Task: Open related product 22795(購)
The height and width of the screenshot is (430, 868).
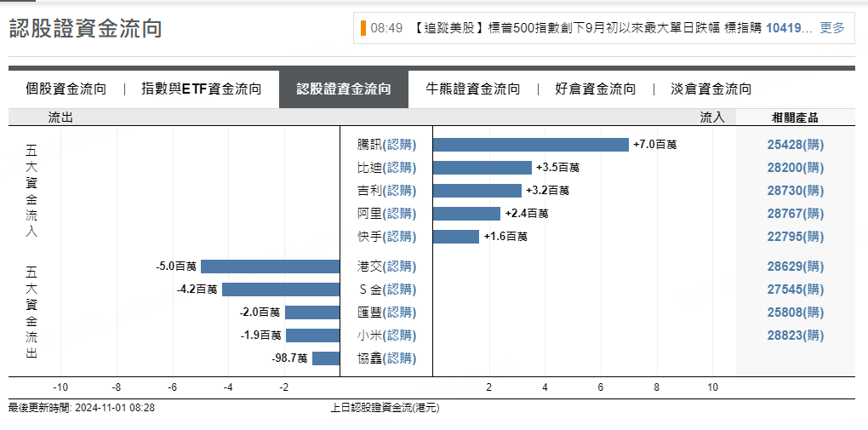Action: [x=796, y=237]
